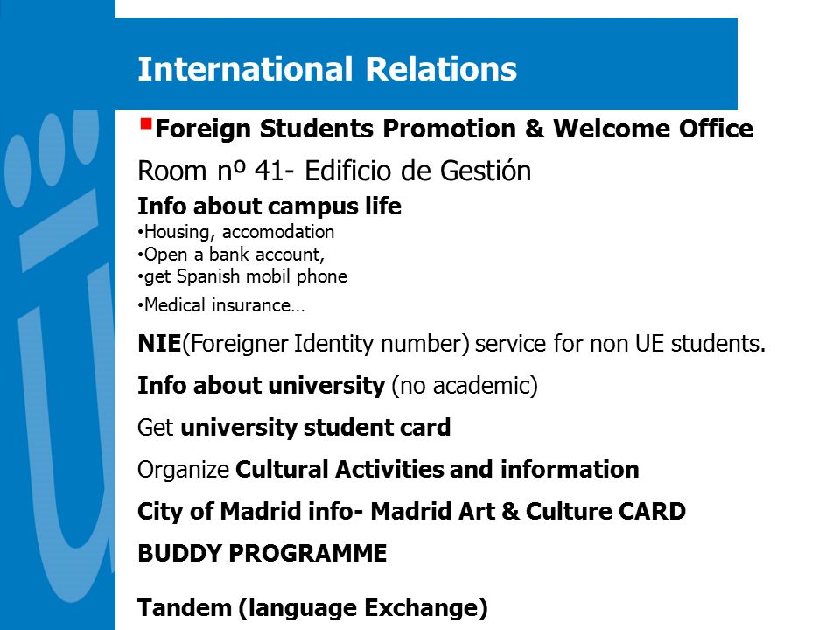Click the Tandem (language Exchange) line
Image resolution: width=840 pixels, height=630 pixels.
click(x=313, y=608)
